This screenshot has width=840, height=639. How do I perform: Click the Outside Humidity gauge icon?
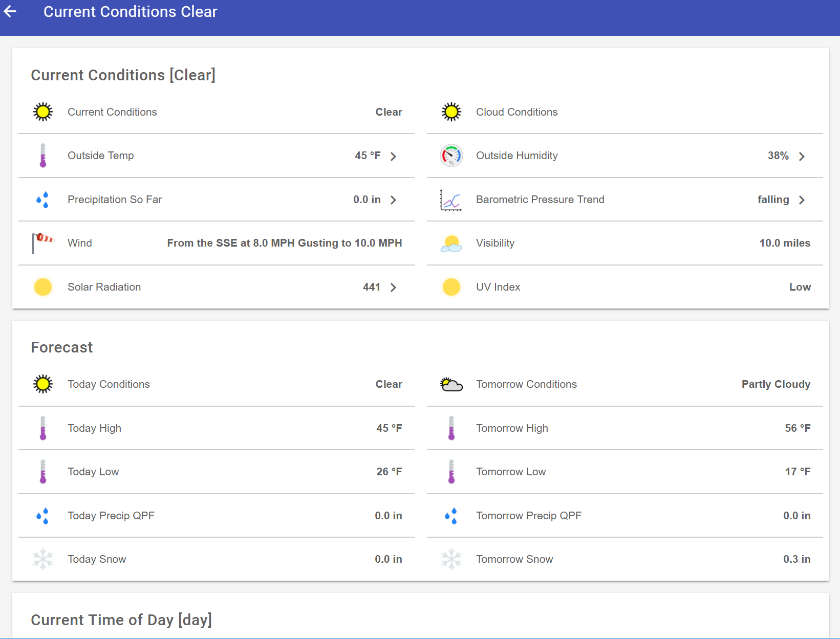tap(451, 156)
